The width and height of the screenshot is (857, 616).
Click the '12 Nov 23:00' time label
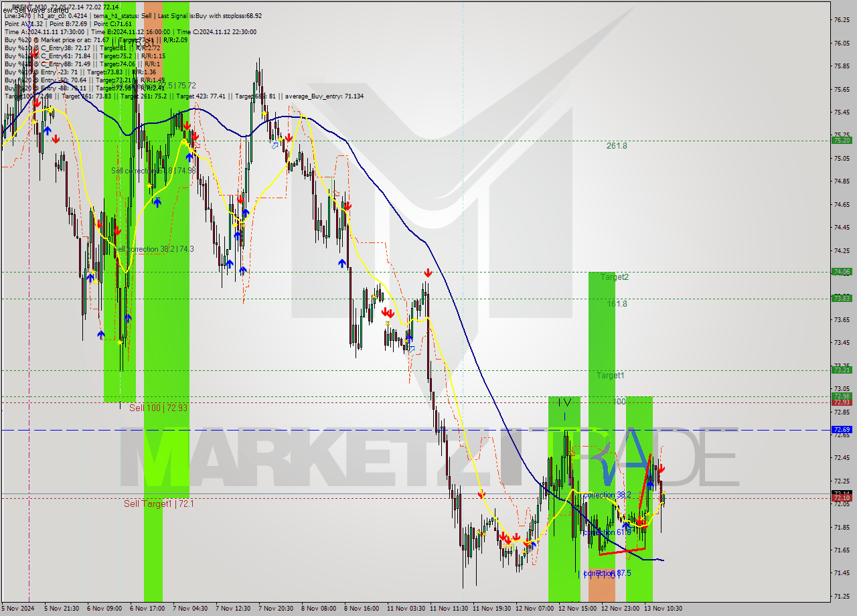620,609
